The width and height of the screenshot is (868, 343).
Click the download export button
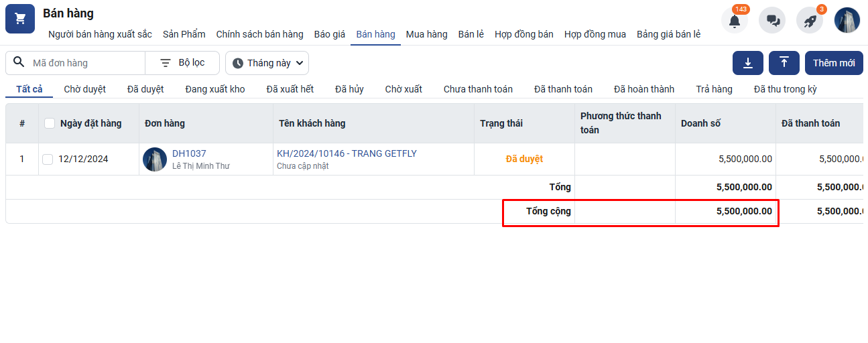[x=748, y=63]
